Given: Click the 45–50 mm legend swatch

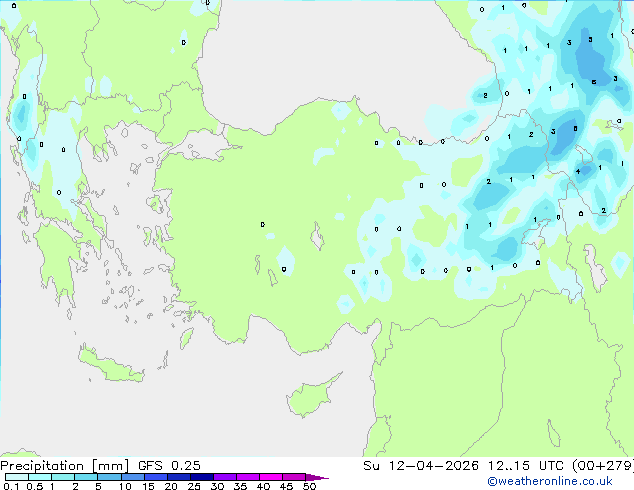Looking at the screenshot, I should [x=294, y=477].
